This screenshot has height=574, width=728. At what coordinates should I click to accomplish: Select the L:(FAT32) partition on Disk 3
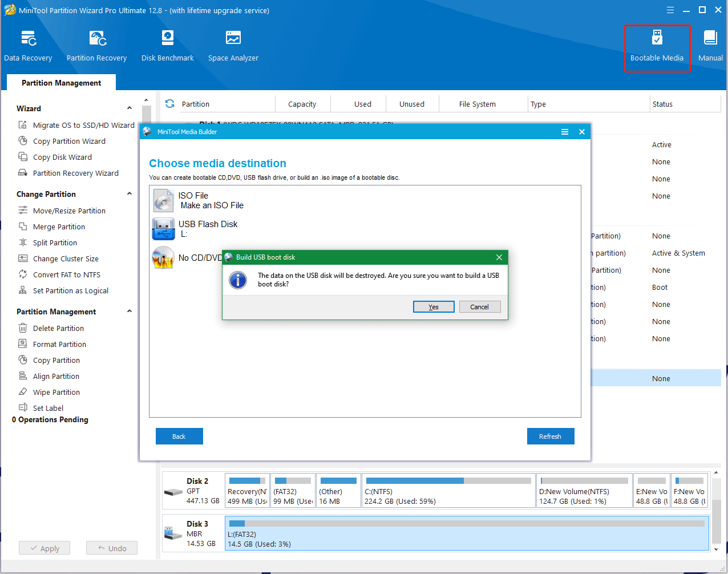pos(467,533)
